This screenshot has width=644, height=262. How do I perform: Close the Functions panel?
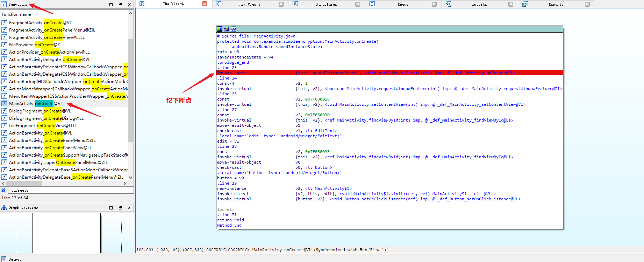pos(129,5)
